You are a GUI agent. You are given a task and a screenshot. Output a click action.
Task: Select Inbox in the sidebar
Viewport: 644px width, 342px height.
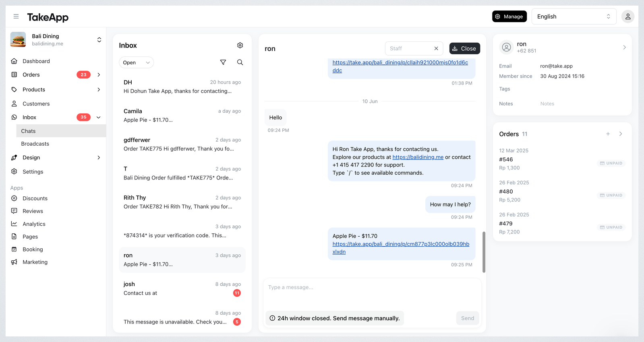[x=29, y=117]
